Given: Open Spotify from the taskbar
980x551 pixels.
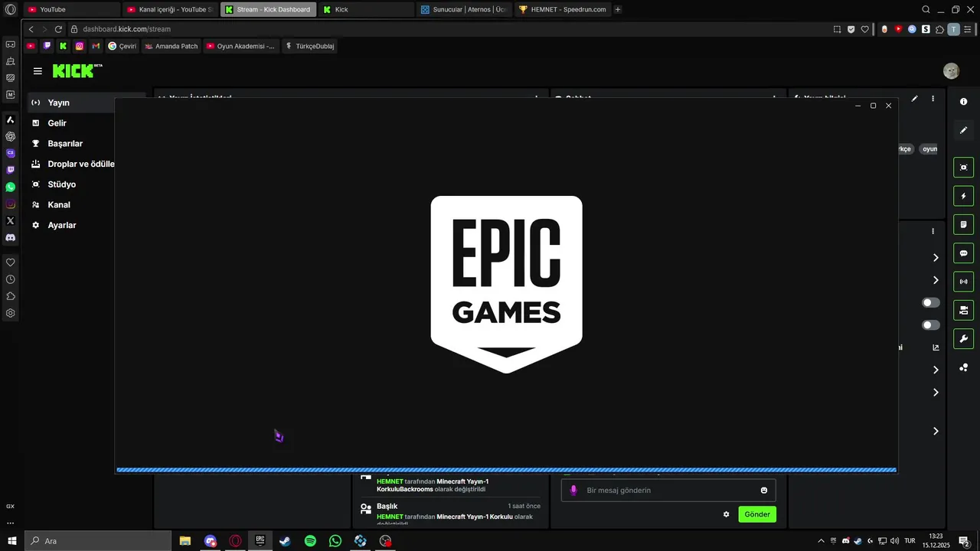Looking at the screenshot, I should pyautogui.click(x=310, y=541).
